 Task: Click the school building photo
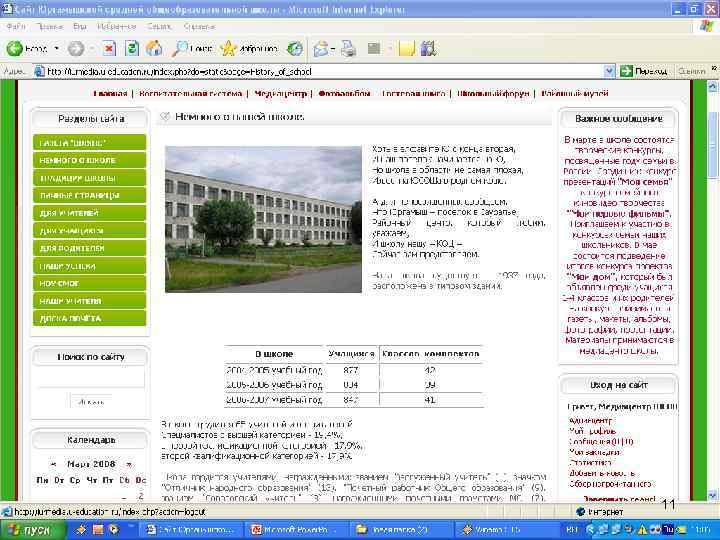click(x=263, y=219)
